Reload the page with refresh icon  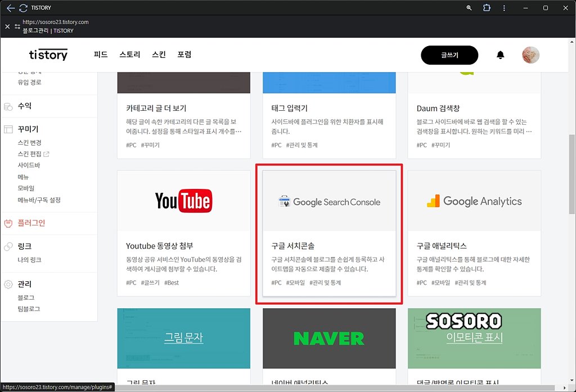(23, 8)
